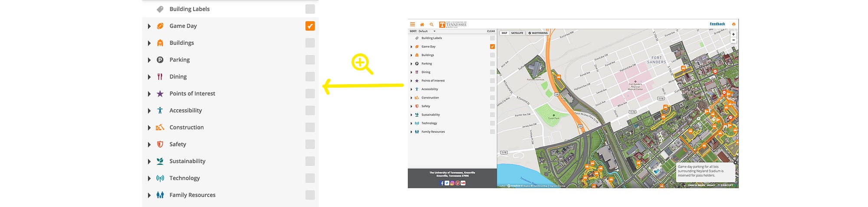Check the Points of Interest checkbox, enlarged panel

[x=310, y=94]
